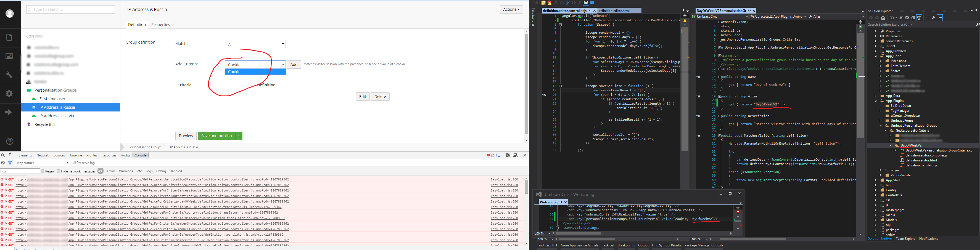980x250 pixels.
Task: Click DevTools inspect element magnifier icon
Action: point(3,155)
